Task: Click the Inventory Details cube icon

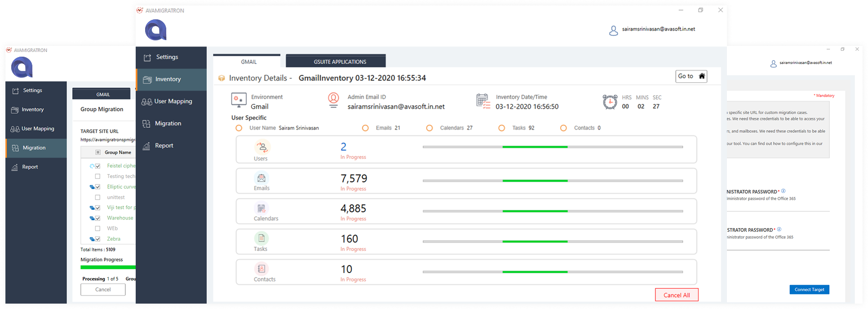Action: (x=221, y=78)
